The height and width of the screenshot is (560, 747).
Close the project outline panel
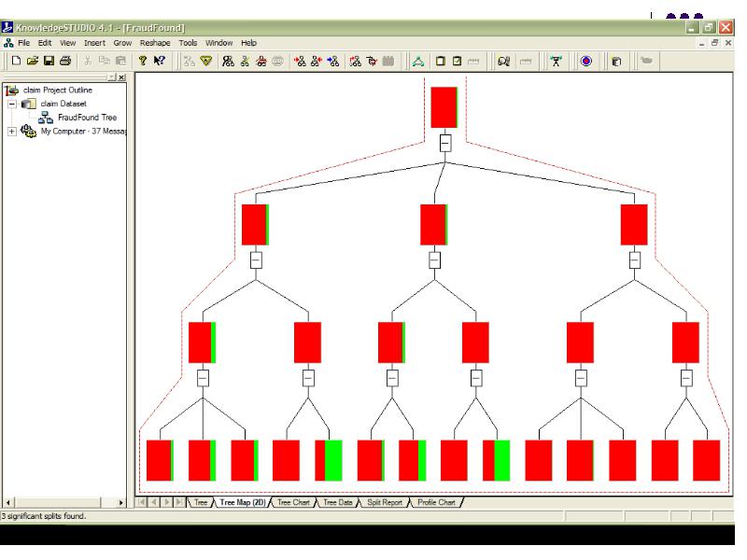tap(122, 77)
